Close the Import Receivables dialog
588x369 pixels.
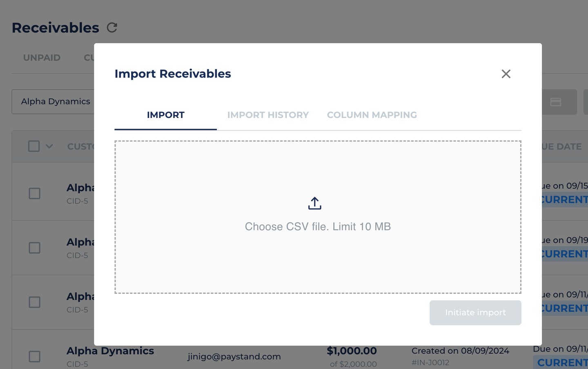click(x=506, y=74)
